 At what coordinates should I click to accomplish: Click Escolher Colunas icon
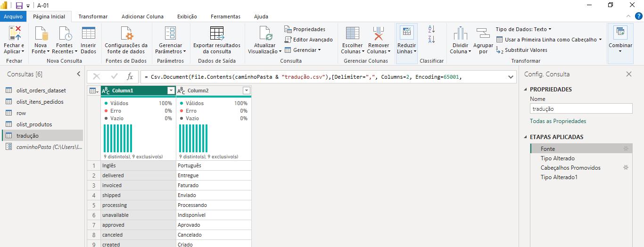[x=352, y=33]
